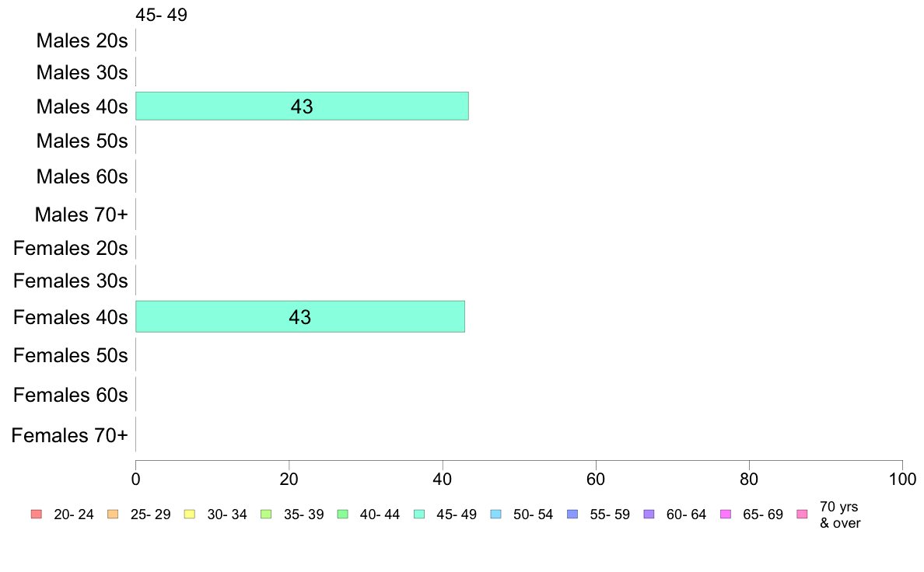The height and width of the screenshot is (572, 924).
Task: Select the Males 70+ axis label
Action: pyautogui.click(x=82, y=214)
